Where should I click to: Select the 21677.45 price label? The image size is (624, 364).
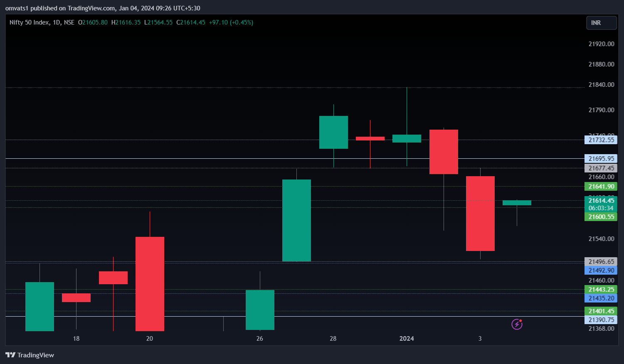[601, 168]
